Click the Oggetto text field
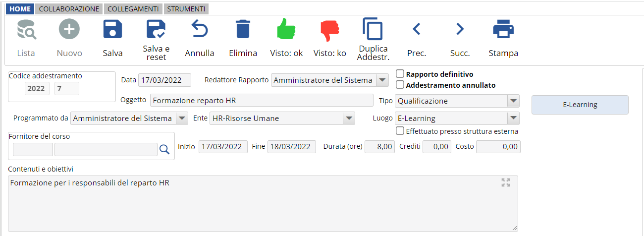Image resolution: width=644 pixels, height=236 pixels. tap(261, 101)
